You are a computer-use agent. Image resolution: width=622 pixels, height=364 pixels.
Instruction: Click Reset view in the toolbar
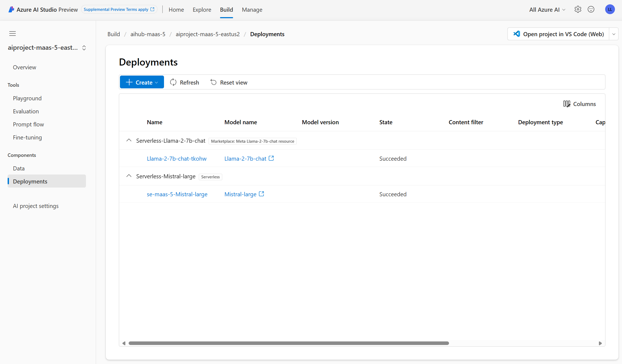click(x=229, y=82)
